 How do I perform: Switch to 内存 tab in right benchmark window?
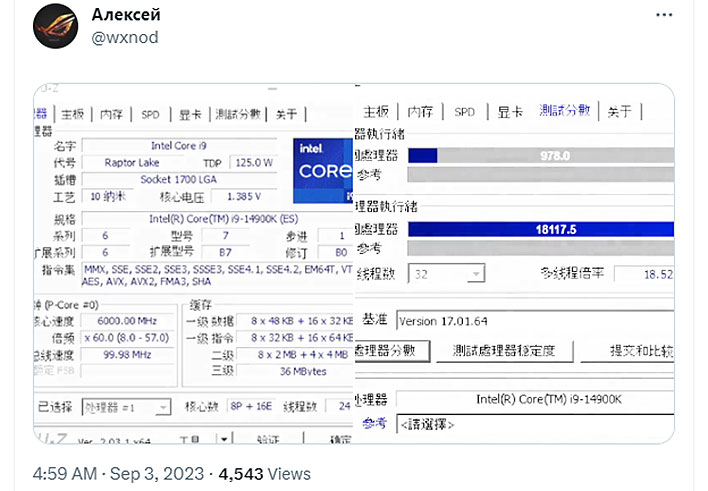(420, 111)
